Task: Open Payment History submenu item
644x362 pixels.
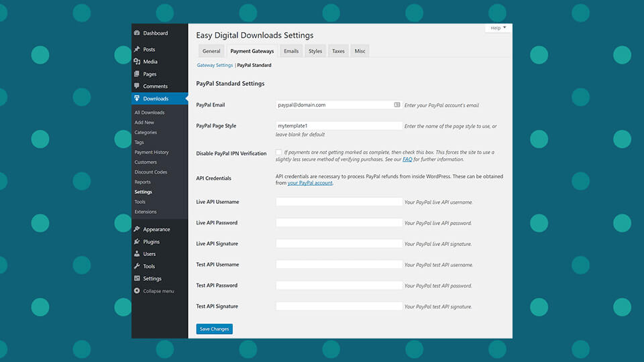Action: [151, 152]
